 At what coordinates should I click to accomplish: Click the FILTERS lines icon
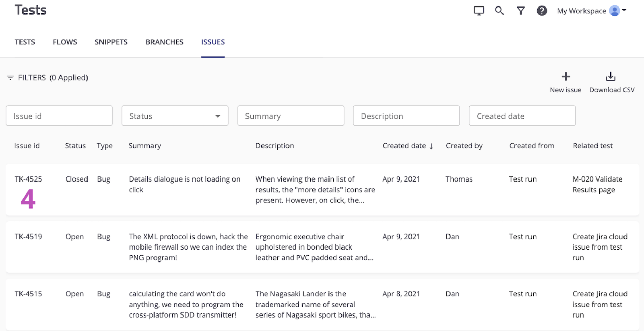[x=10, y=78]
